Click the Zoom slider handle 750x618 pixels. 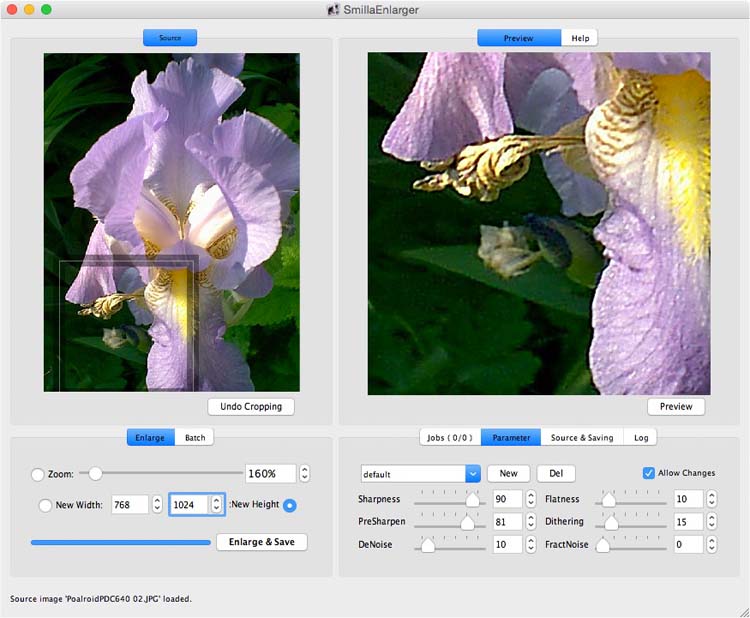(96, 473)
